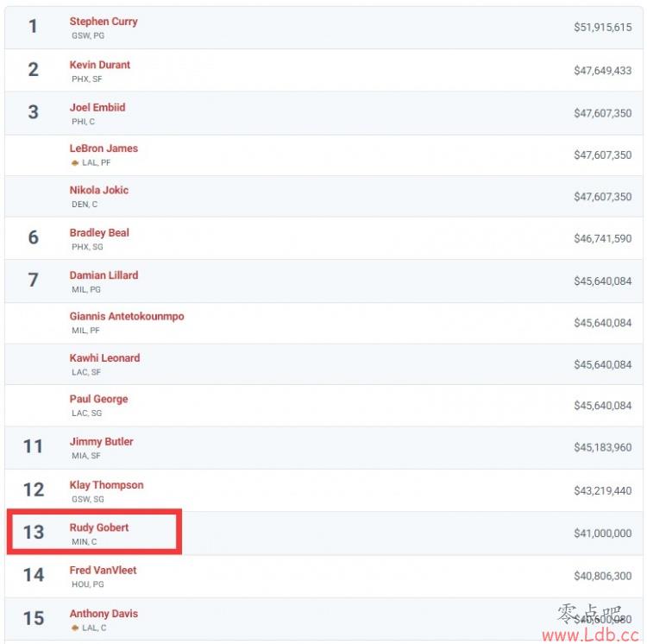
Task: Click Stephen Curry's $51,915,615 salary
Action: (x=602, y=28)
